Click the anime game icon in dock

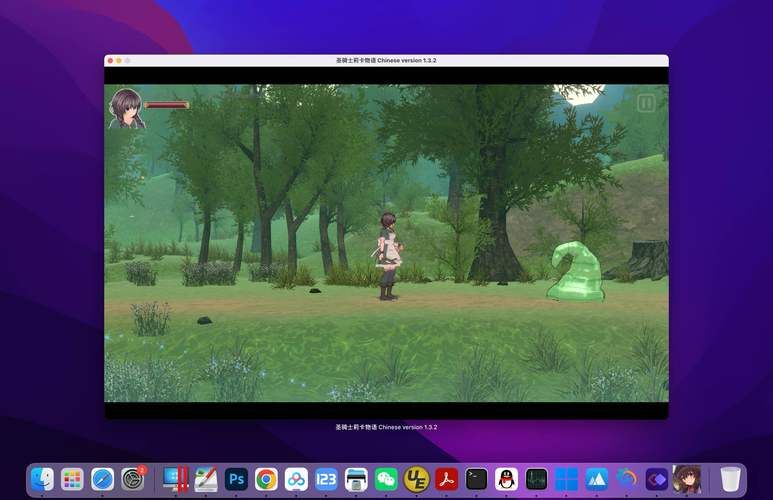(x=687, y=479)
